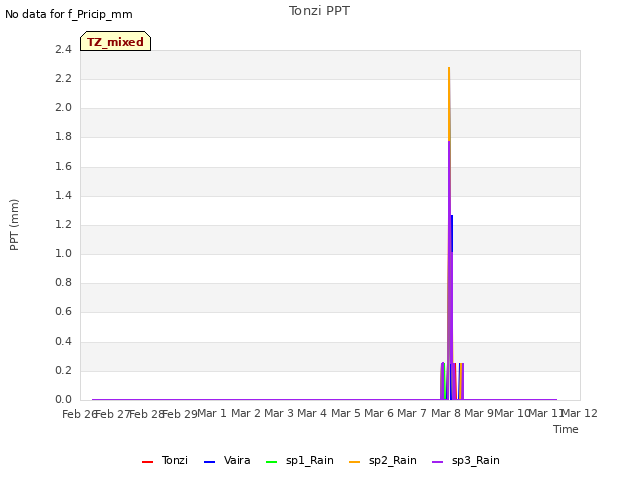Click the PPT (mm) y-axis label
The image size is (640, 480).
pos(14,225)
